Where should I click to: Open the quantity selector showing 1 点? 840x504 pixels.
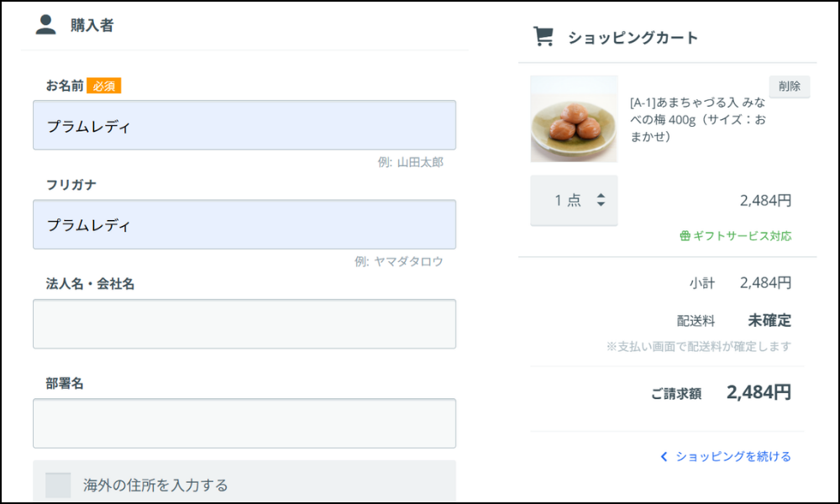(x=574, y=201)
